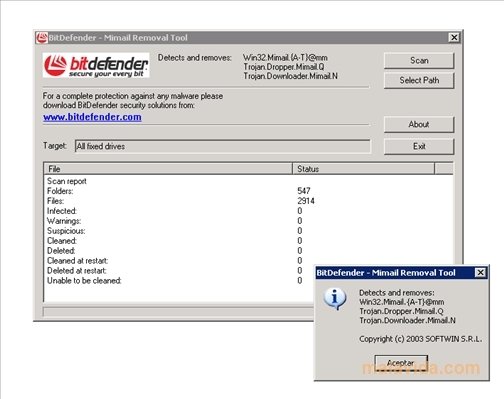
Task: Follow the www.bitdefender.com link
Action: pyautogui.click(x=92, y=117)
